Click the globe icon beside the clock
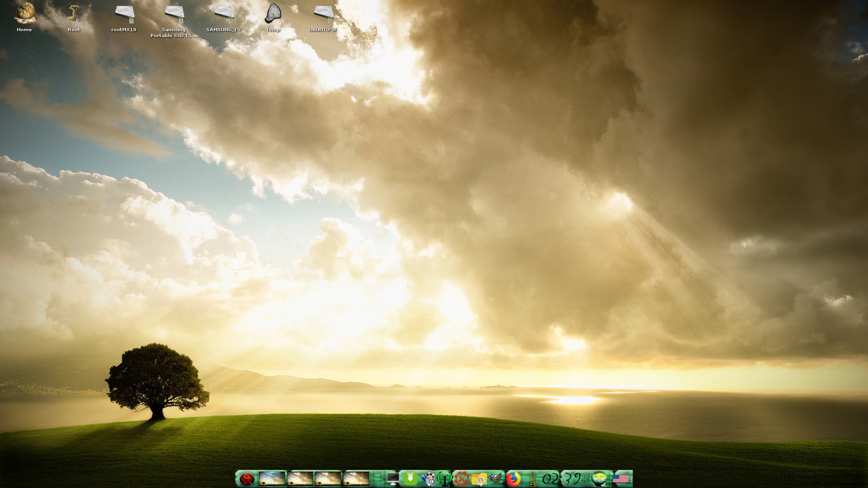Screen dimensions: 868x488 pos(599,479)
